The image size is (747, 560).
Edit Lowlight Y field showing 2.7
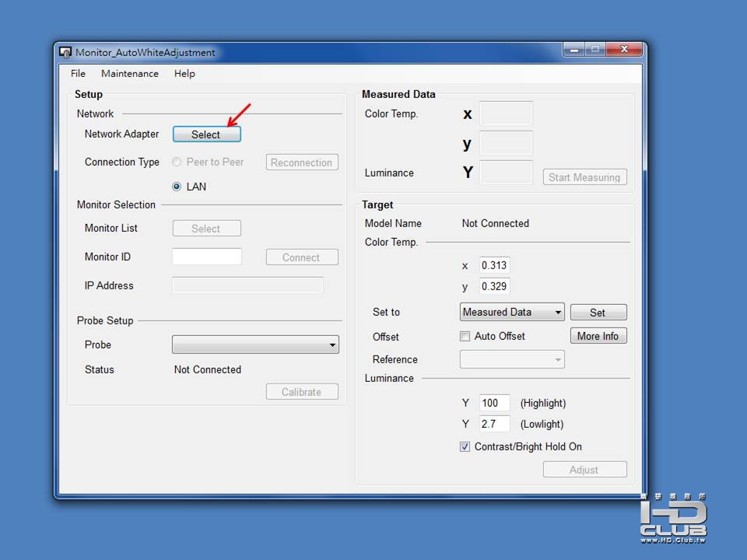point(495,424)
